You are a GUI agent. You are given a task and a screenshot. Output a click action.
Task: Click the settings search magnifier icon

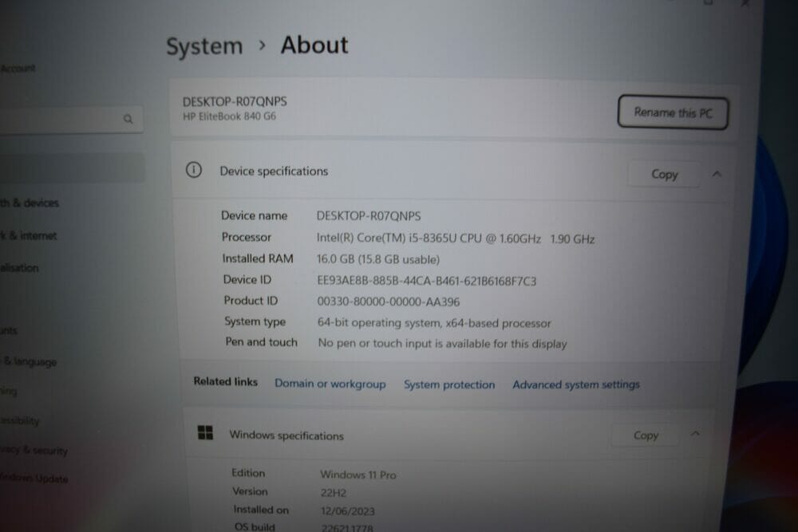[128, 119]
